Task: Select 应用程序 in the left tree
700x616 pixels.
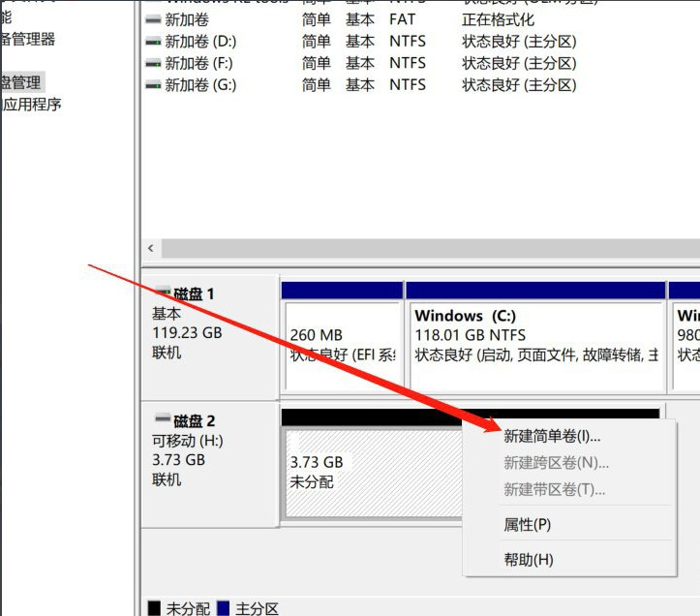Action: pos(32,105)
